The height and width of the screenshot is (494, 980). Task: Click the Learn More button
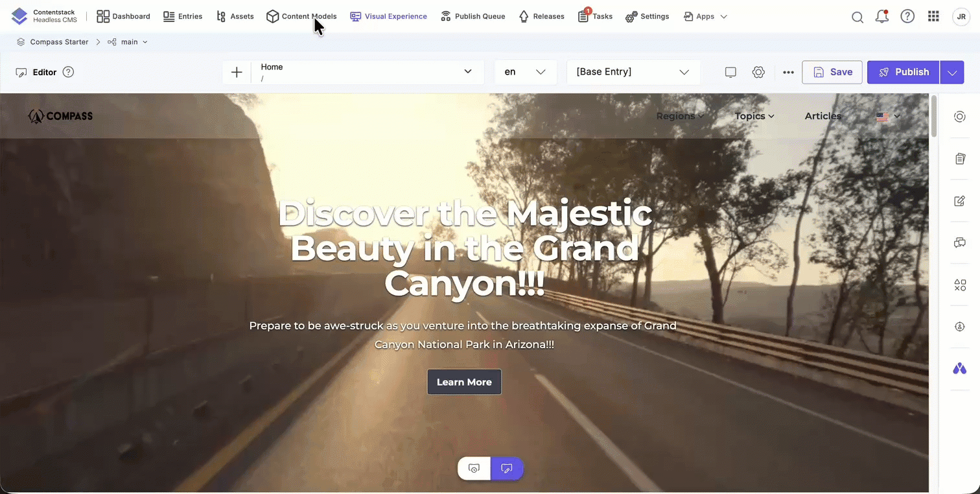pyautogui.click(x=464, y=382)
